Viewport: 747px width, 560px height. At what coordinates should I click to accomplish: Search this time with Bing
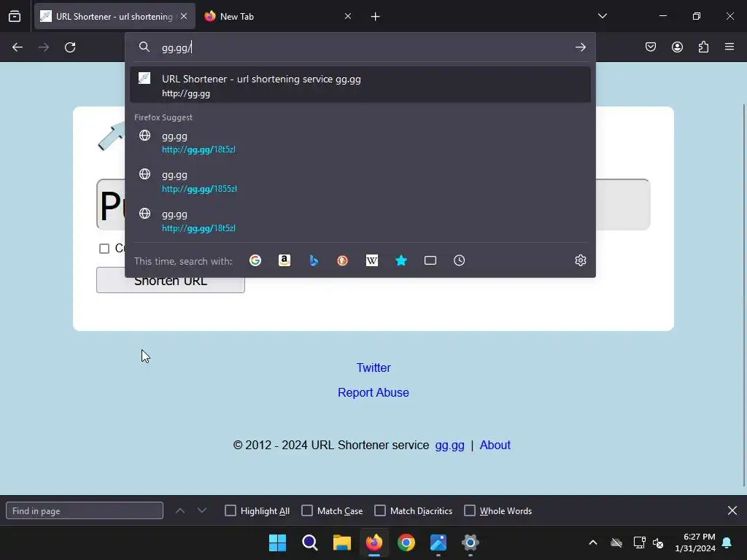click(314, 260)
